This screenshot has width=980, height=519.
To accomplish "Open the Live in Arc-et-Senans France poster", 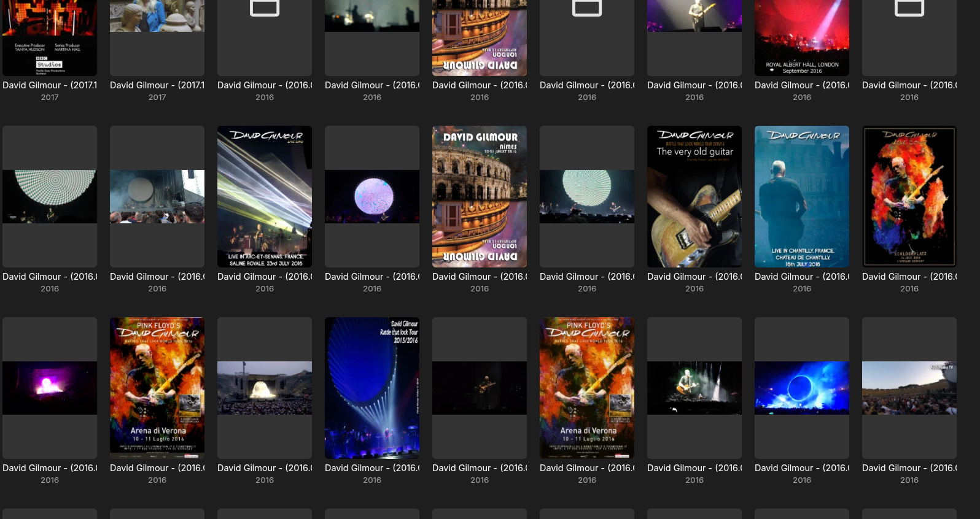I will point(265,196).
